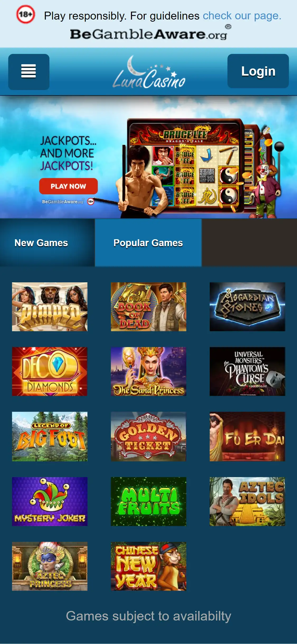Image resolution: width=297 pixels, height=644 pixels.
Task: Choose the Asgardian Stones game tile
Action: point(247,307)
